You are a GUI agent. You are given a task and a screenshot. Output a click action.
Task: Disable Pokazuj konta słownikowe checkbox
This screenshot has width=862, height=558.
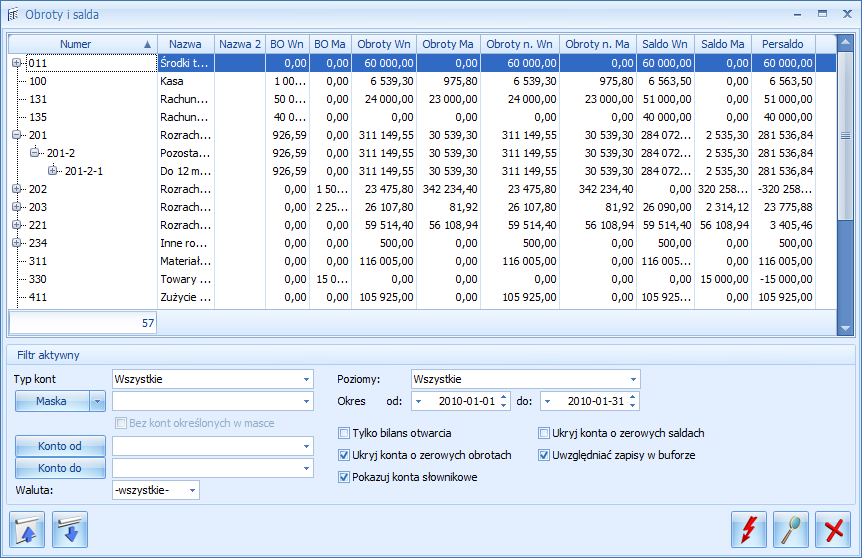point(344,477)
